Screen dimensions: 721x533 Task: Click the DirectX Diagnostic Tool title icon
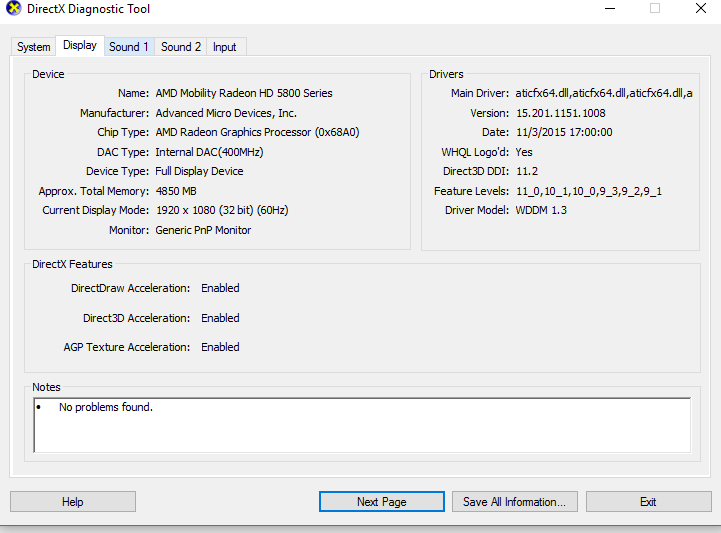point(13,9)
